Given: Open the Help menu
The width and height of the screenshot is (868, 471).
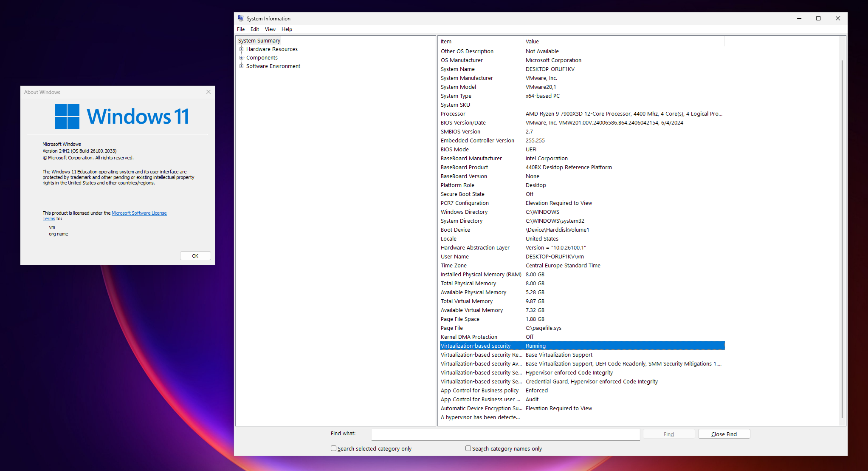Looking at the screenshot, I should point(287,29).
